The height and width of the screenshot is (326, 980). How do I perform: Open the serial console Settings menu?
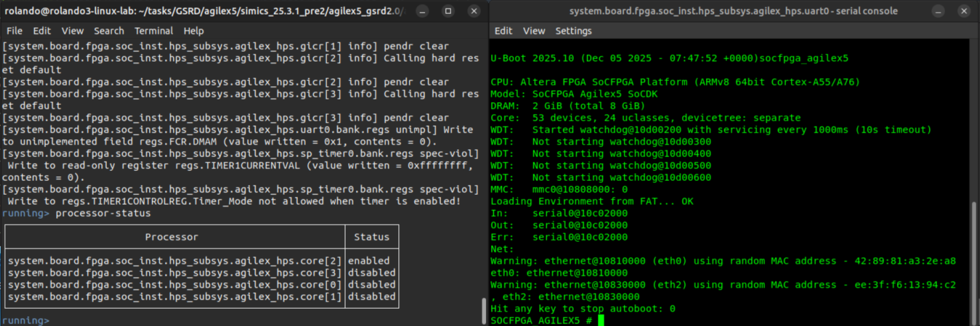574,31
